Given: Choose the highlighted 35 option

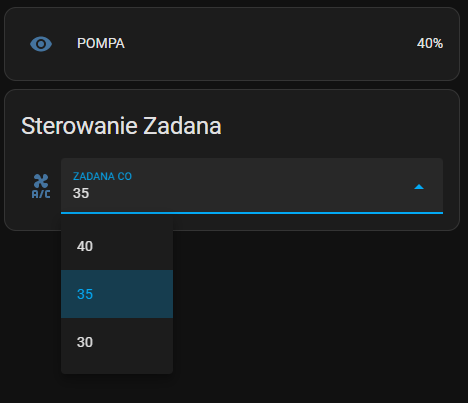Looking at the screenshot, I should coord(117,294).
